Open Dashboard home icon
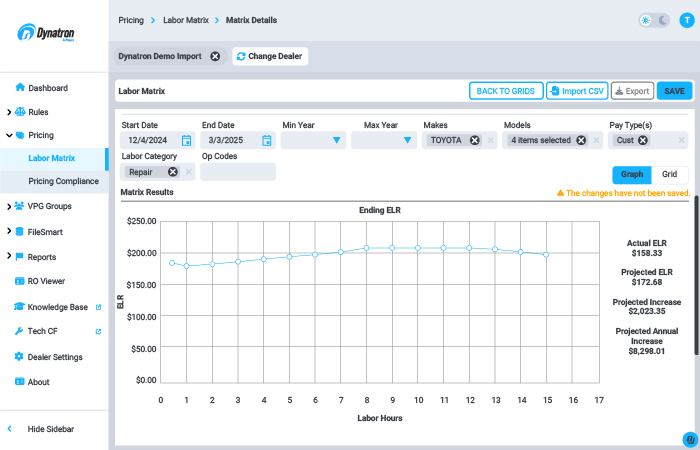700x450 pixels. pyautogui.click(x=20, y=87)
